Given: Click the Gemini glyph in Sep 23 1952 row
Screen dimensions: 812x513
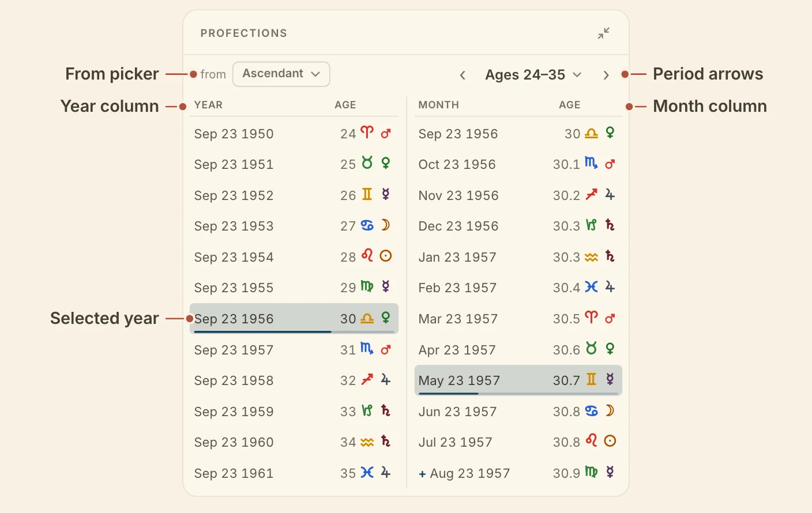Looking at the screenshot, I should [367, 194].
